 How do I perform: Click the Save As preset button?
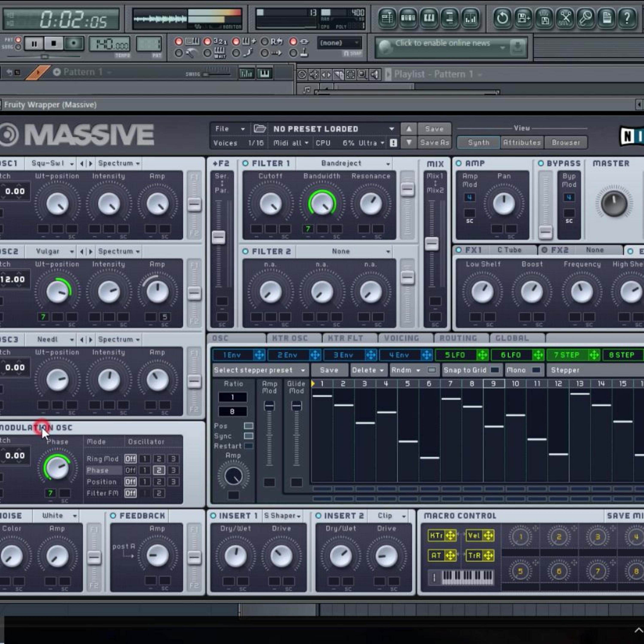[x=435, y=143]
